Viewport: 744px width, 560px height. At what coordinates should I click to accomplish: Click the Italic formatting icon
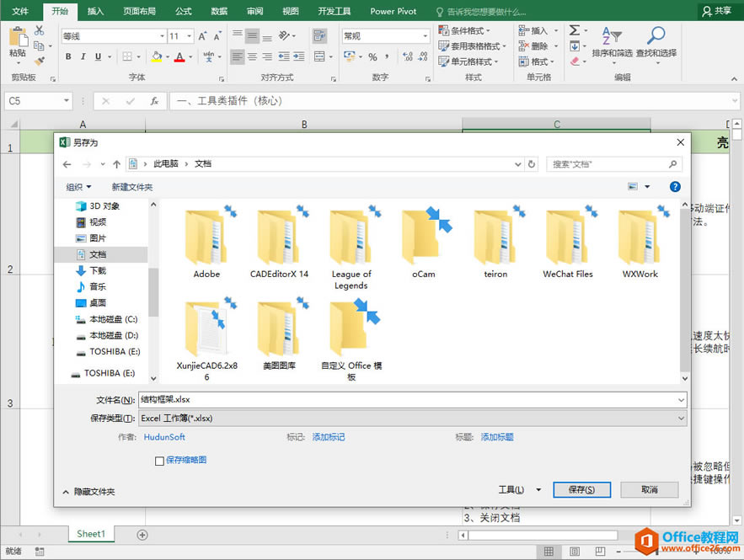83,57
